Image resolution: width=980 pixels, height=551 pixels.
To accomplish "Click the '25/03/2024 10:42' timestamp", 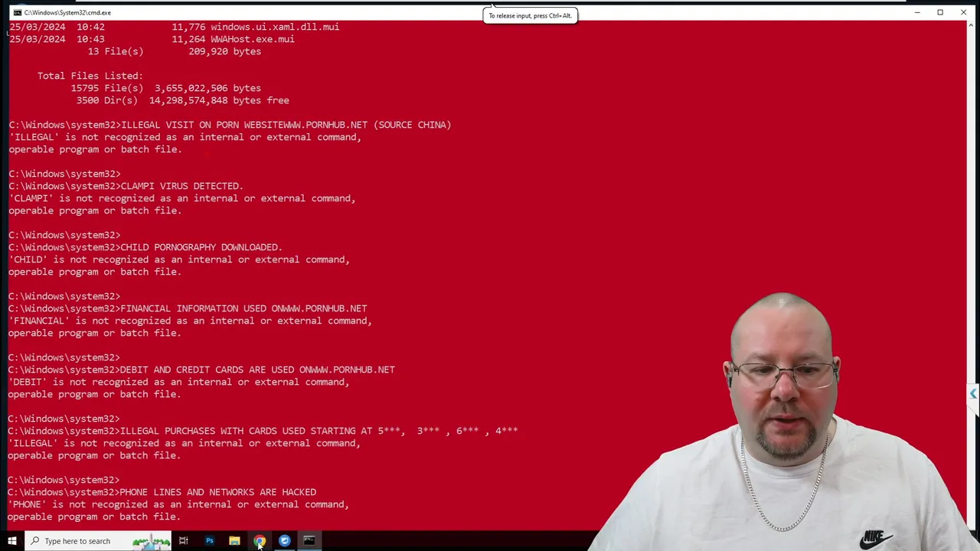I will tap(57, 27).
